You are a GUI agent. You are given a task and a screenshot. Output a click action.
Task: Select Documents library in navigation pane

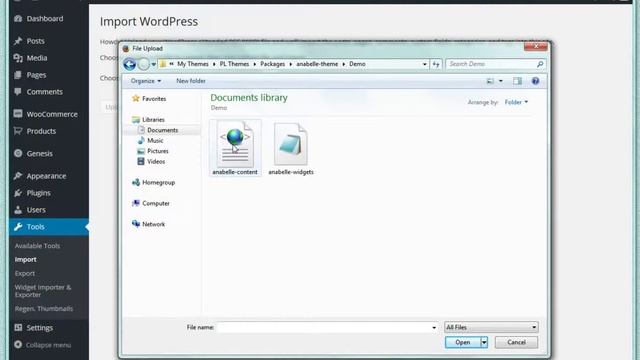point(162,130)
